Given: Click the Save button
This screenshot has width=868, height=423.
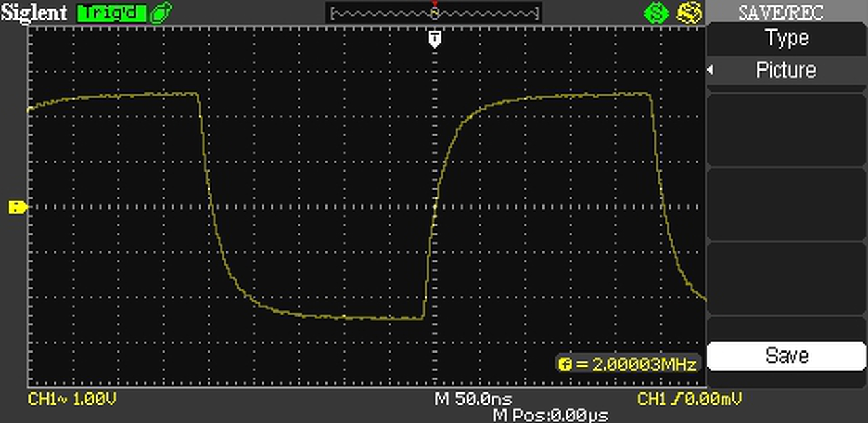Looking at the screenshot, I should pyautogui.click(x=787, y=355).
